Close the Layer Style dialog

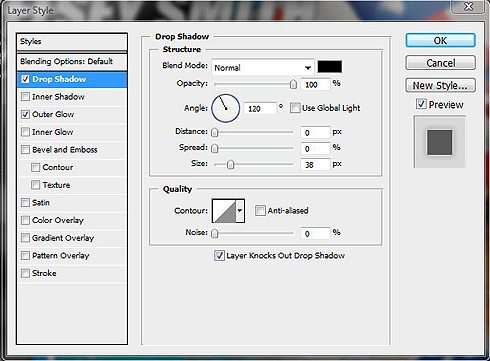click(469, 6)
